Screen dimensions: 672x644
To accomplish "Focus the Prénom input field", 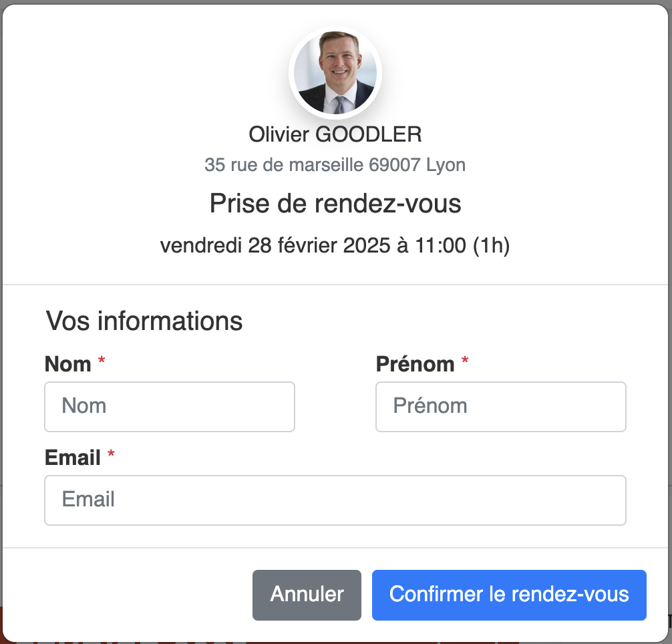I will click(x=501, y=407).
